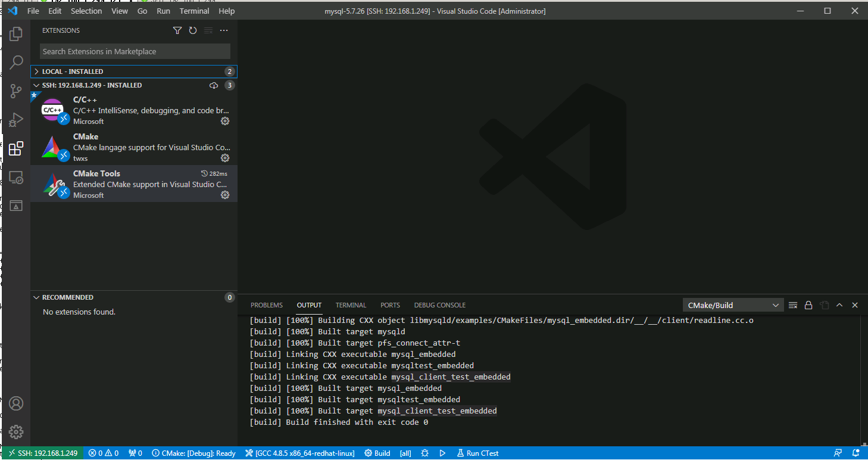Viewport: 868px width, 460px height.
Task: Open the output log in editor
Action: click(x=824, y=305)
